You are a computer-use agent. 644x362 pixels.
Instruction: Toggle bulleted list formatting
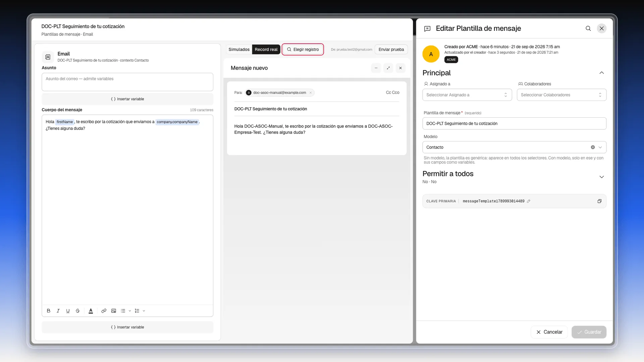pyautogui.click(x=123, y=311)
